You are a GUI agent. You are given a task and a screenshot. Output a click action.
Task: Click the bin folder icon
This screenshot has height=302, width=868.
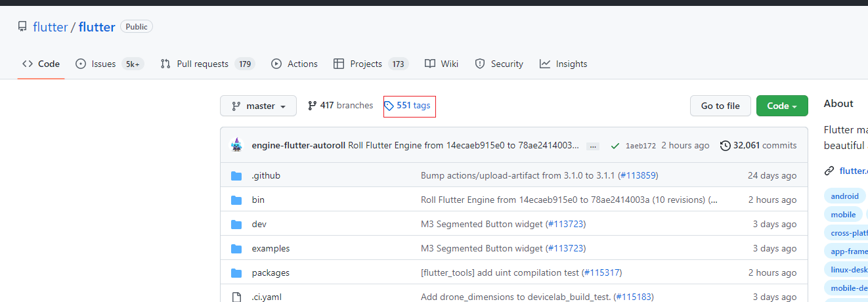pos(237,200)
